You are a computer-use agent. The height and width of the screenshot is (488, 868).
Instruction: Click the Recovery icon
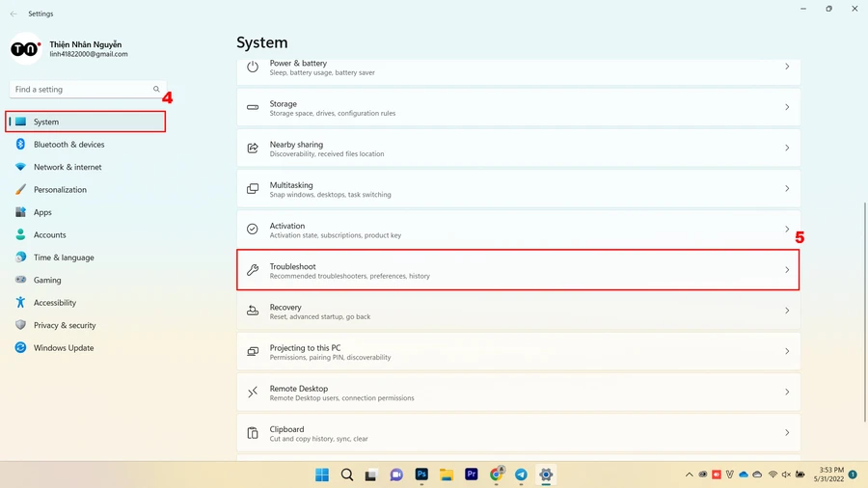[x=253, y=311]
